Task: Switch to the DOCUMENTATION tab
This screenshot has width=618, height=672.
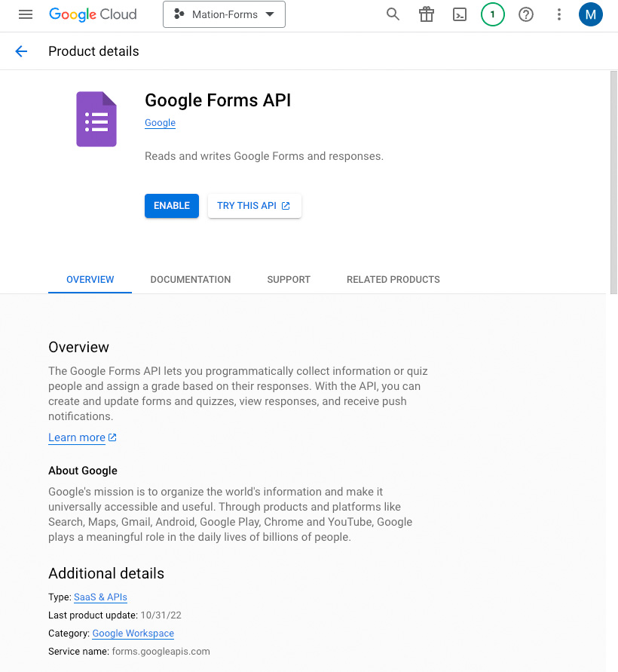Action: click(191, 279)
